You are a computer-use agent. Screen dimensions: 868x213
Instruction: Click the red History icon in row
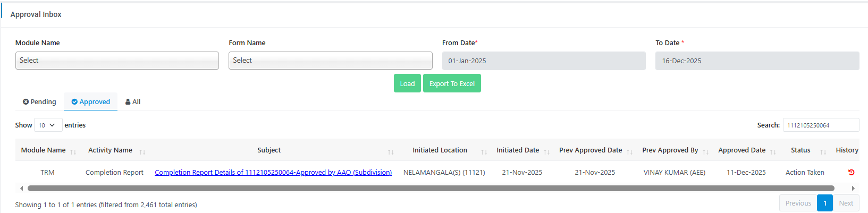click(x=851, y=172)
